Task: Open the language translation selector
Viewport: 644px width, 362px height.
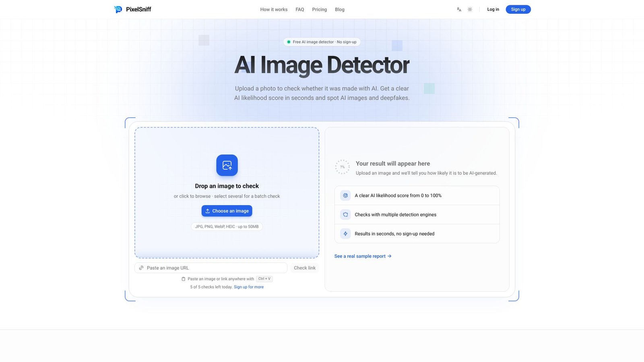Action: point(459,9)
